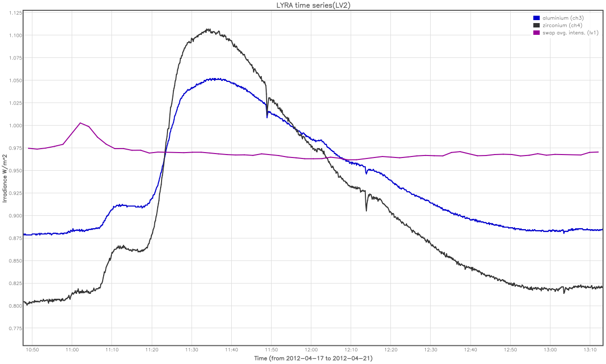
Task: Click the 13:10 x-axis tick label
Action: pyautogui.click(x=590, y=350)
